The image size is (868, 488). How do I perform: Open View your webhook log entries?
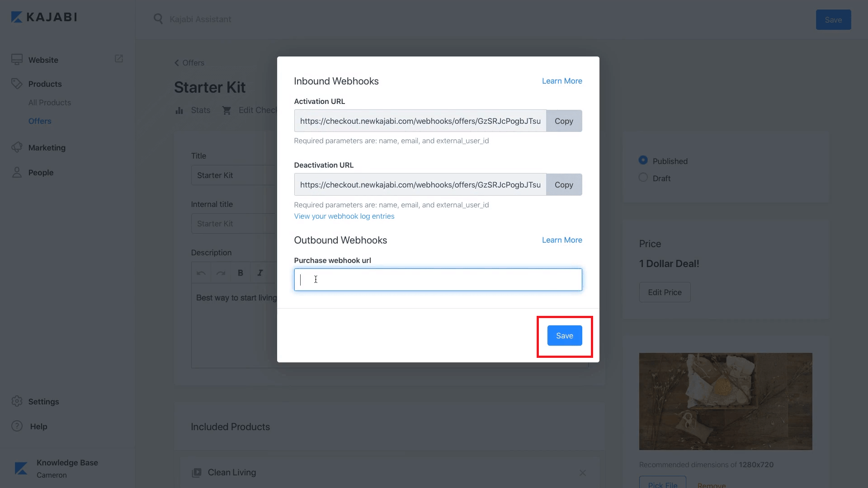click(x=344, y=216)
